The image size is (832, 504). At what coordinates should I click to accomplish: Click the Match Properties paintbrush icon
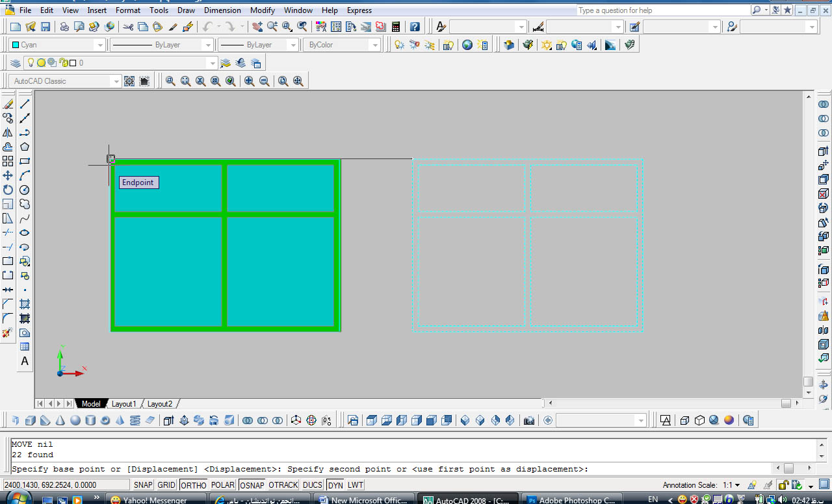[x=173, y=27]
